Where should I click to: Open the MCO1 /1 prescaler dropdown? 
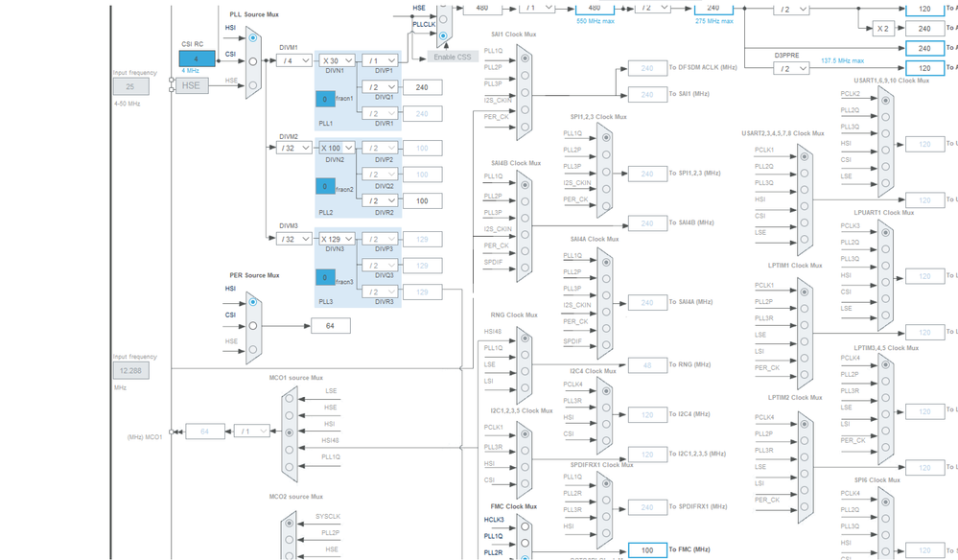(251, 432)
